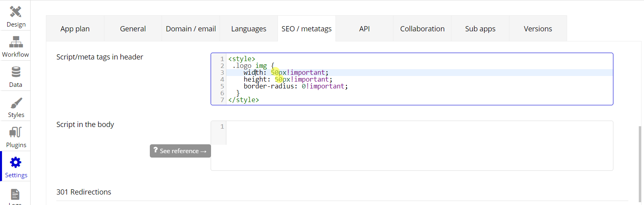Click the '.logo img {' code line
Viewport: 644px width, 205px height.
pos(253,66)
